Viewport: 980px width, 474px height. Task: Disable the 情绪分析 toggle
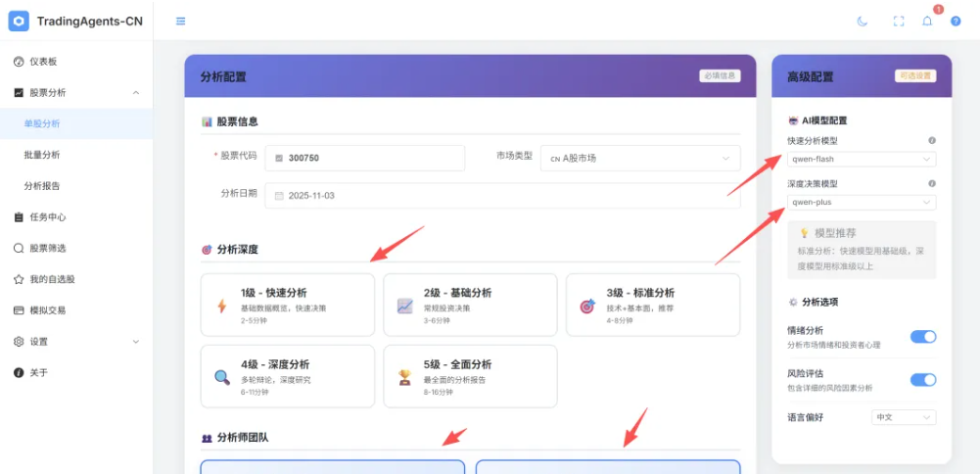pos(922,337)
